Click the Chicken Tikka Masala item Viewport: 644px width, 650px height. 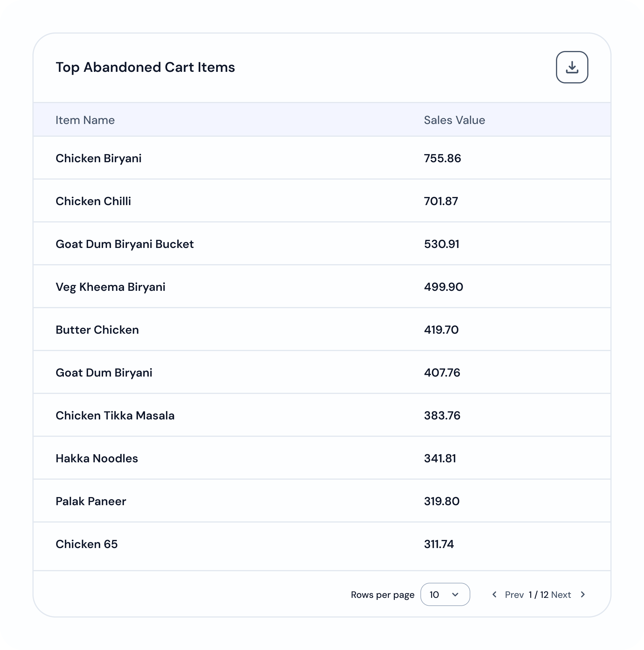pos(115,415)
